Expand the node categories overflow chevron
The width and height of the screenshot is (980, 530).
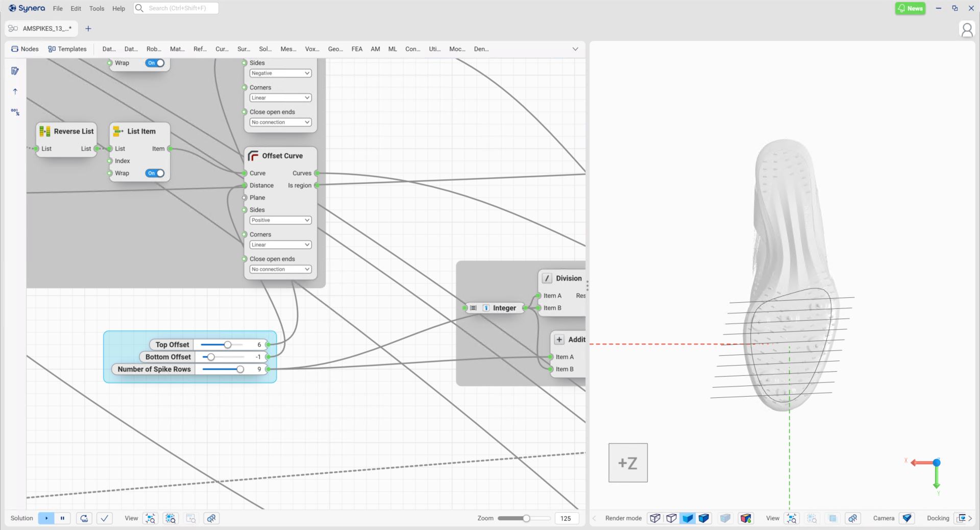coord(575,49)
